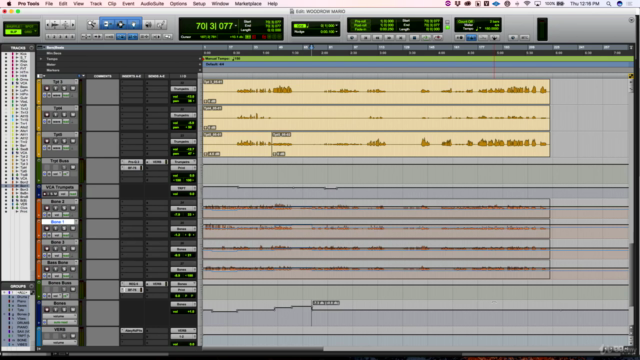640x360 pixels.
Task: Open the VERB send on Tpt Buss
Action: tap(157, 162)
